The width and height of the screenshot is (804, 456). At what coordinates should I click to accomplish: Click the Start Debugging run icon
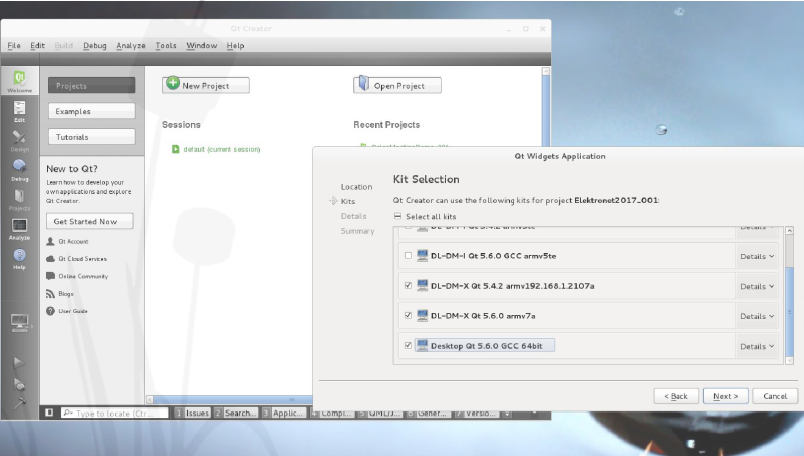tap(19, 384)
